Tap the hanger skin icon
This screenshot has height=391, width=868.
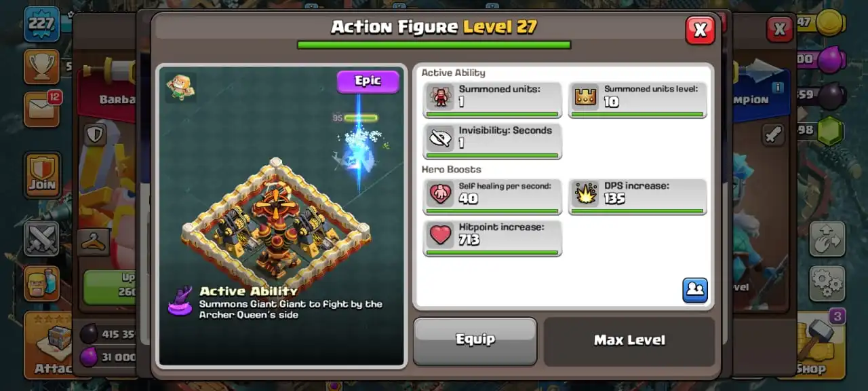(x=94, y=242)
